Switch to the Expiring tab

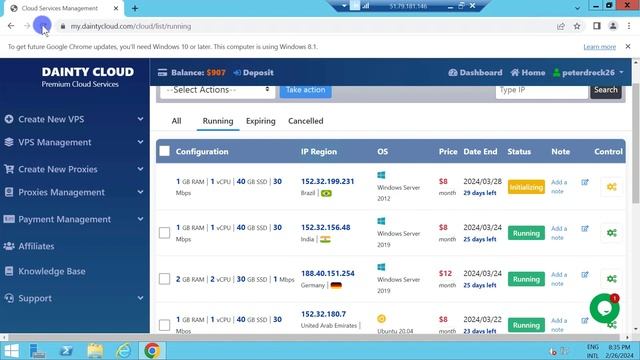pos(260,121)
